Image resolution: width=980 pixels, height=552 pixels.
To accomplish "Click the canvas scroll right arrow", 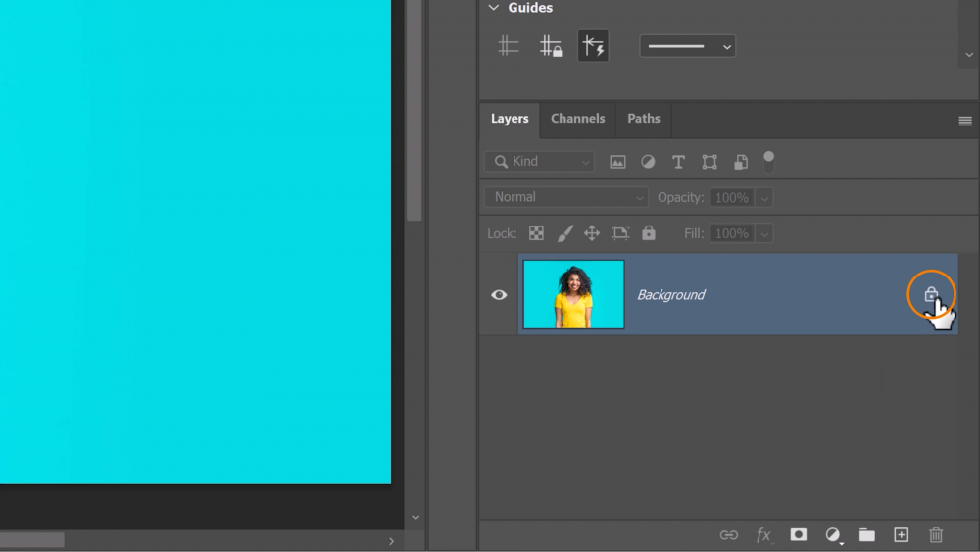I will coord(391,541).
